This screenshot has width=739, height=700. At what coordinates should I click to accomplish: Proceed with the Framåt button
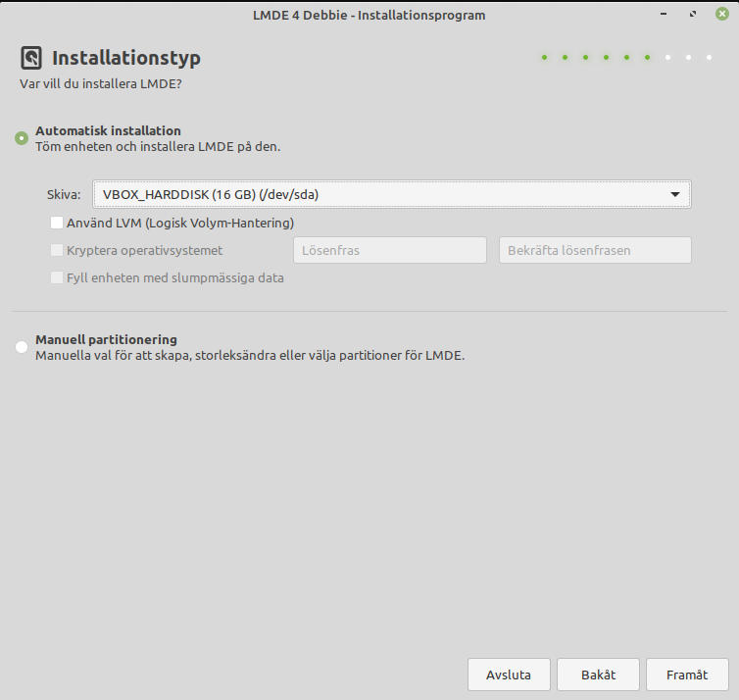[x=686, y=675]
